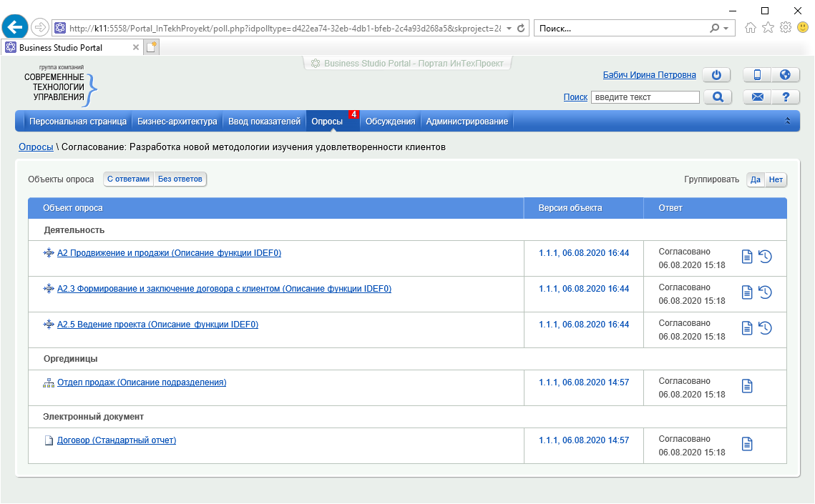Image resolution: width=815 pixels, height=504 pixels.
Task: Set grouping to 'Нет'
Action: [776, 180]
